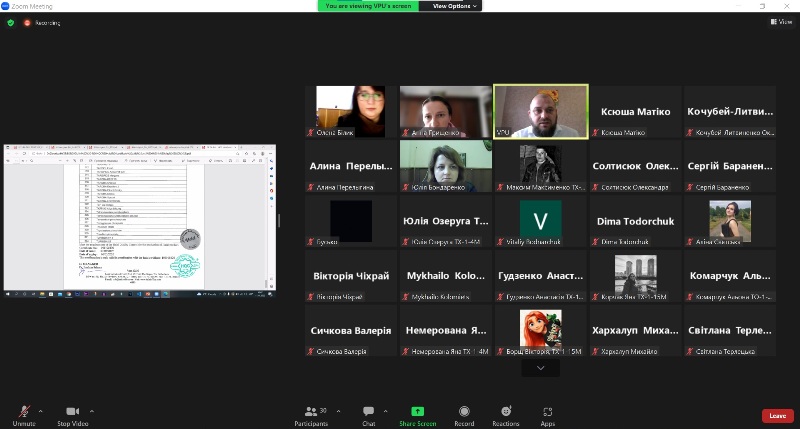
Task: Select Юлія Бондаренко video tile
Action: pyautogui.click(x=446, y=166)
